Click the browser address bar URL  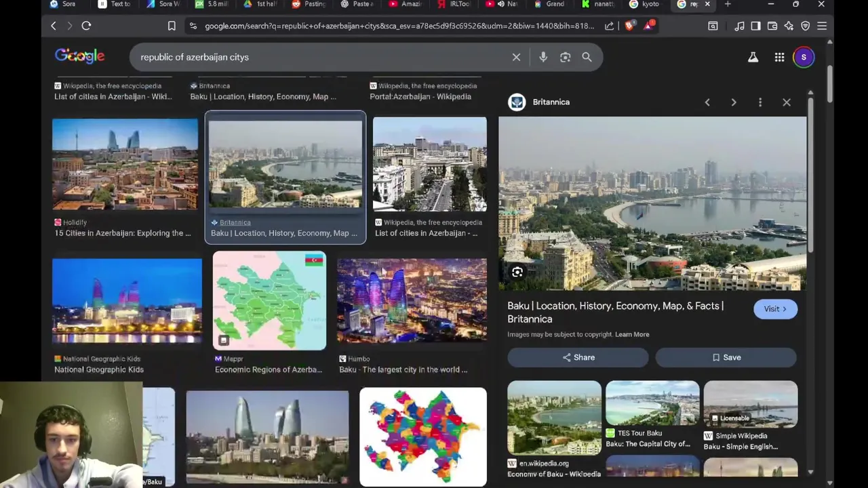click(399, 26)
